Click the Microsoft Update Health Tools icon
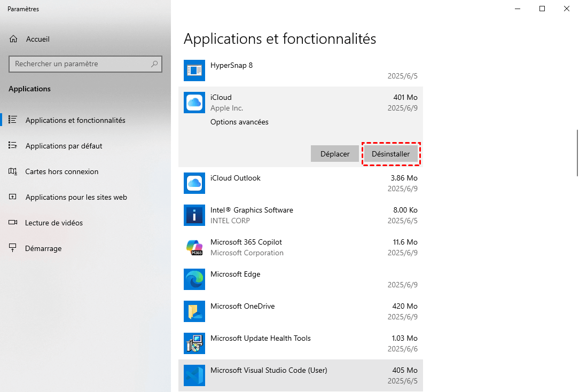The image size is (579, 392). pos(194,343)
